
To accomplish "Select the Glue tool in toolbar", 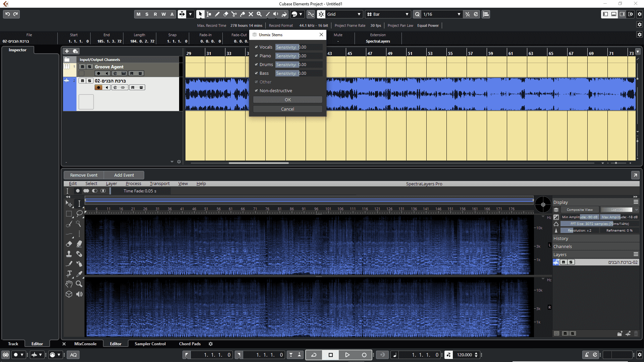I will [243, 14].
